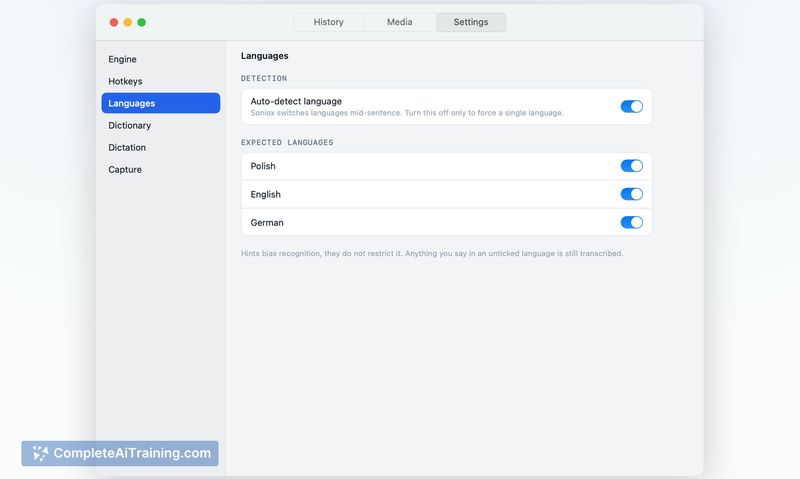
Task: Click the 'EXPECTED LANGUAGES' section header
Action: click(x=287, y=142)
